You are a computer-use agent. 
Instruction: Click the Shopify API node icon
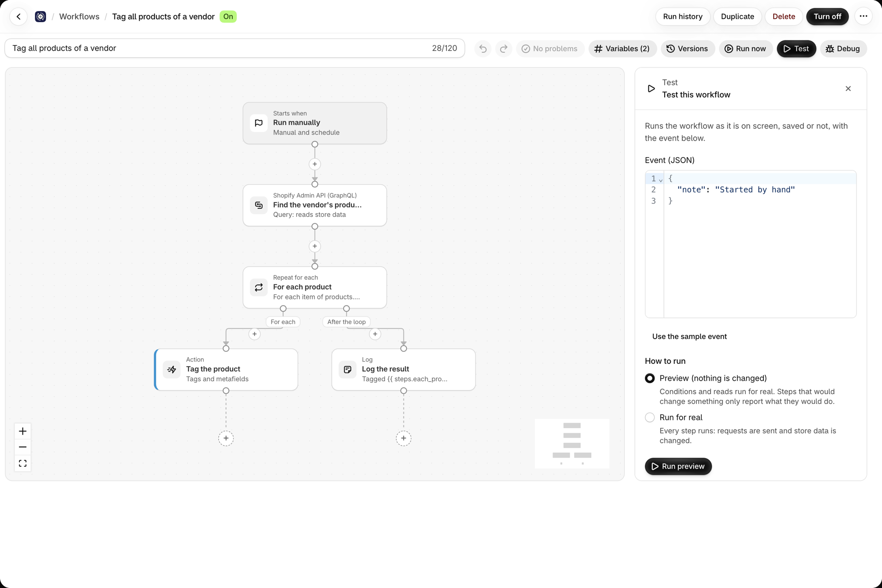pos(259,205)
